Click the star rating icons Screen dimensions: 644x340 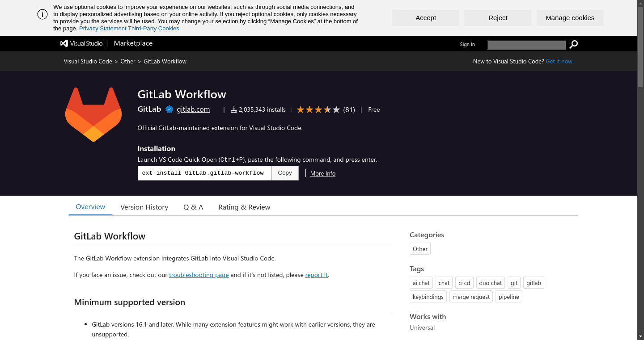[318, 109]
